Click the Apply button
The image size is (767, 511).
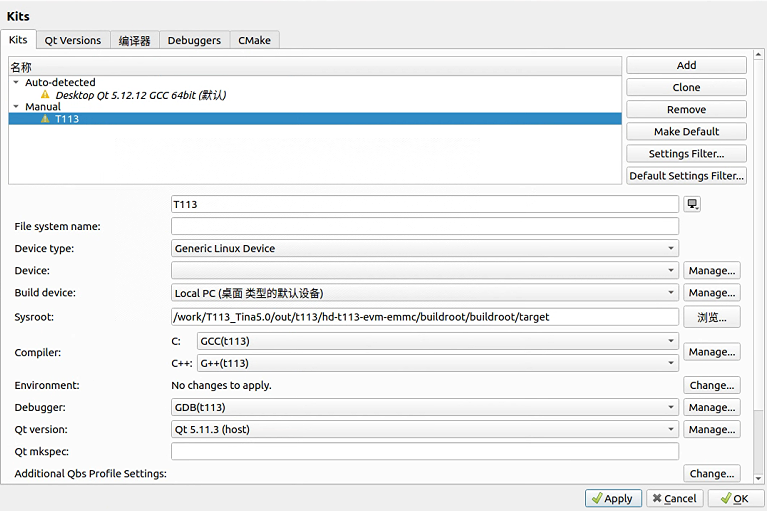point(610,498)
